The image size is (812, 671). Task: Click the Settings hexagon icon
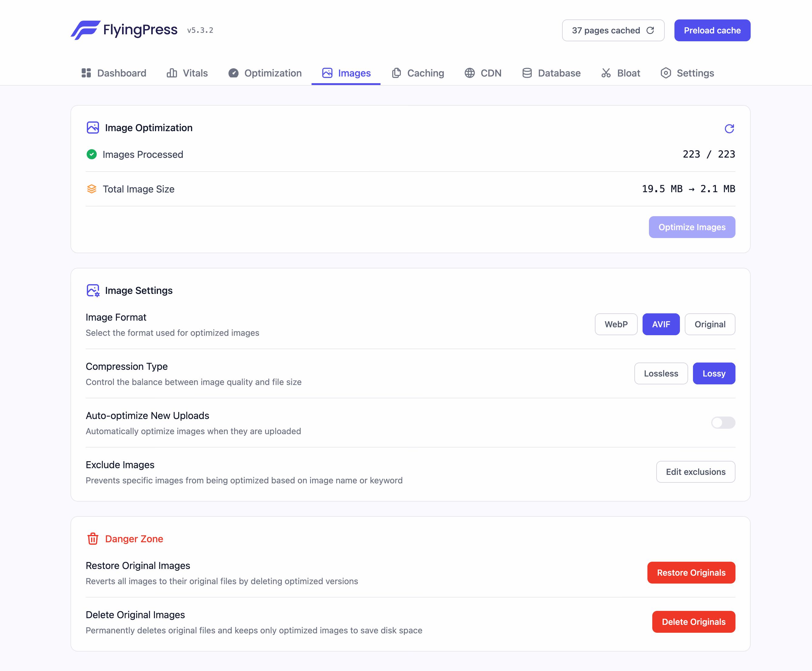[666, 73]
